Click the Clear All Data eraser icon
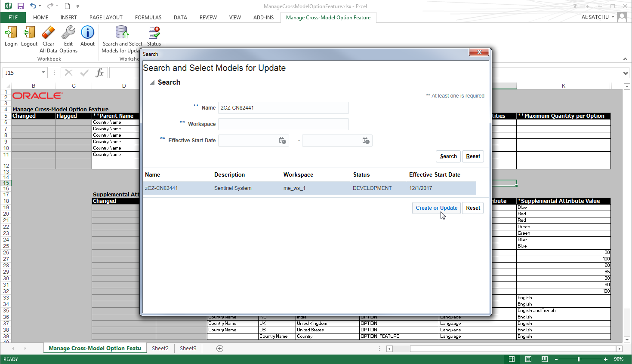Viewport: 632px width, 364px height. click(x=49, y=33)
